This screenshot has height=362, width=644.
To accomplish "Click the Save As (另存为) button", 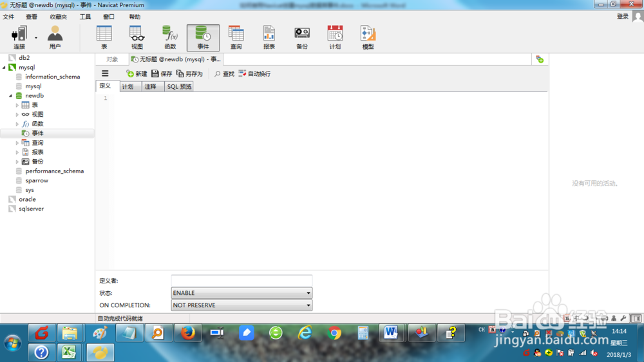I will 189,73.
